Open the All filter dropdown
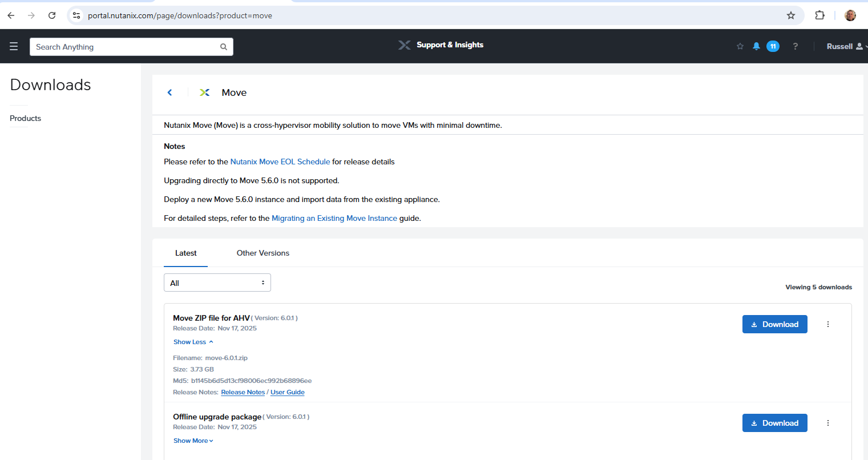Image resolution: width=868 pixels, height=460 pixels. [217, 283]
